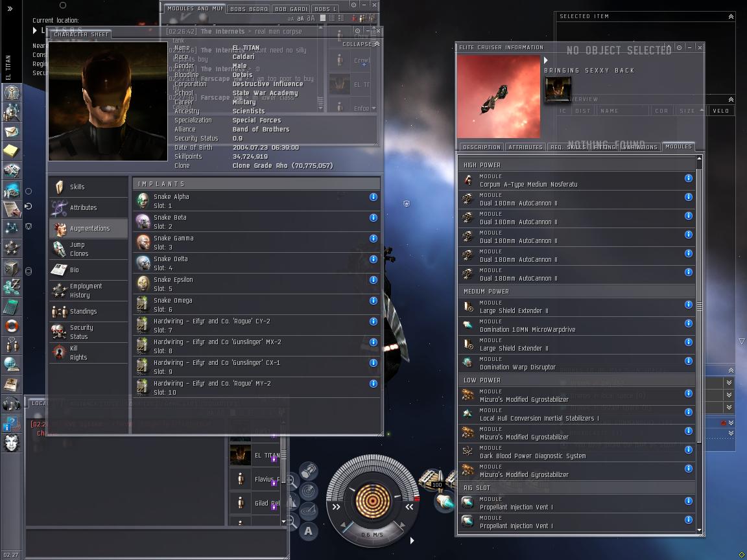Viewport: 747px width, 560px height.
Task: Open Skills in character sheet
Action: pos(89,187)
